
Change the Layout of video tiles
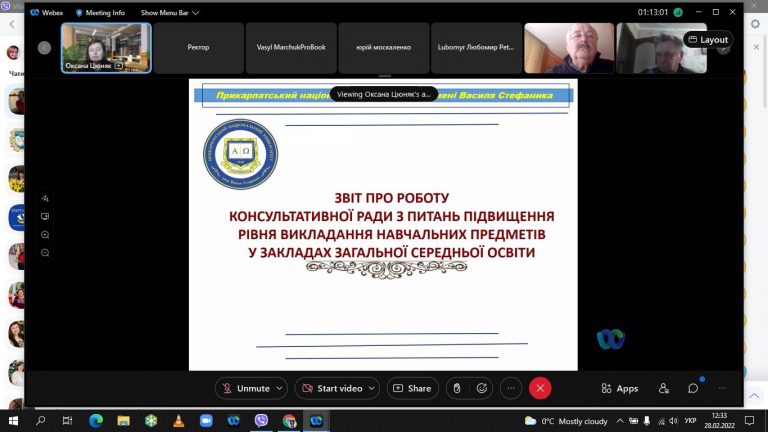[x=708, y=40]
